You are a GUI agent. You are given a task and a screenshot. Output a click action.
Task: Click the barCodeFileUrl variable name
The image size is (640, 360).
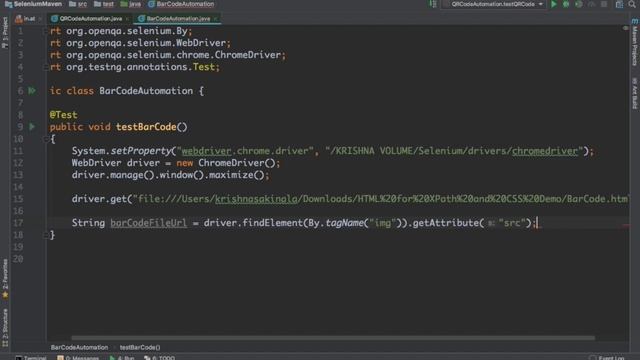(149, 223)
